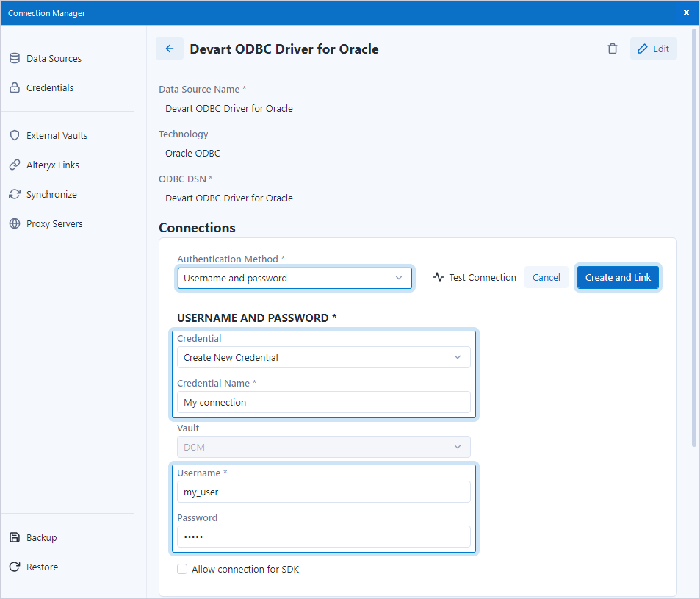
Task: Open Backup from the sidebar
Action: (x=41, y=538)
